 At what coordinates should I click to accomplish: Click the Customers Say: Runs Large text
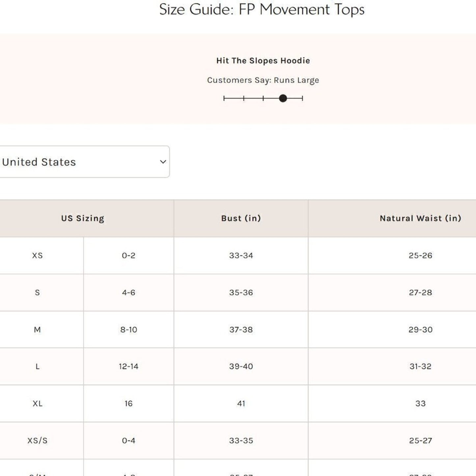[x=263, y=80]
